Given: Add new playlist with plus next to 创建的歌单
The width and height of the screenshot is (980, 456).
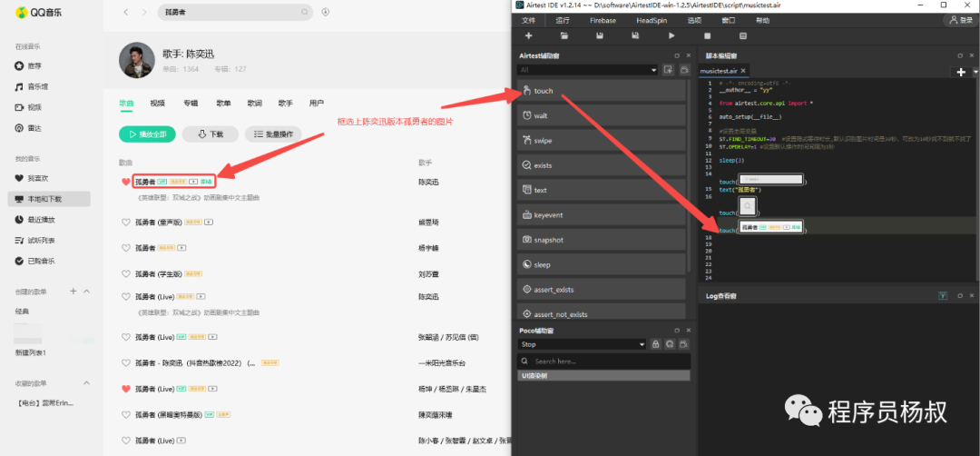Looking at the screenshot, I should tap(73, 292).
